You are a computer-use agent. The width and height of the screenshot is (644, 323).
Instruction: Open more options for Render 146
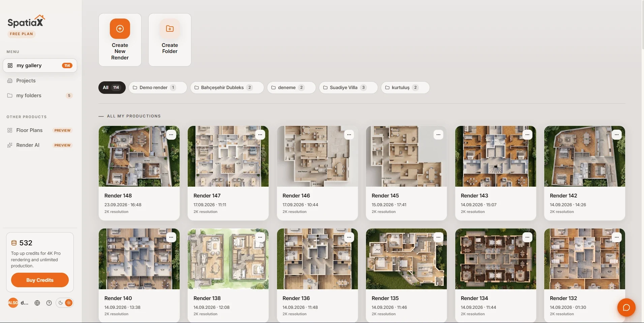pyautogui.click(x=349, y=135)
